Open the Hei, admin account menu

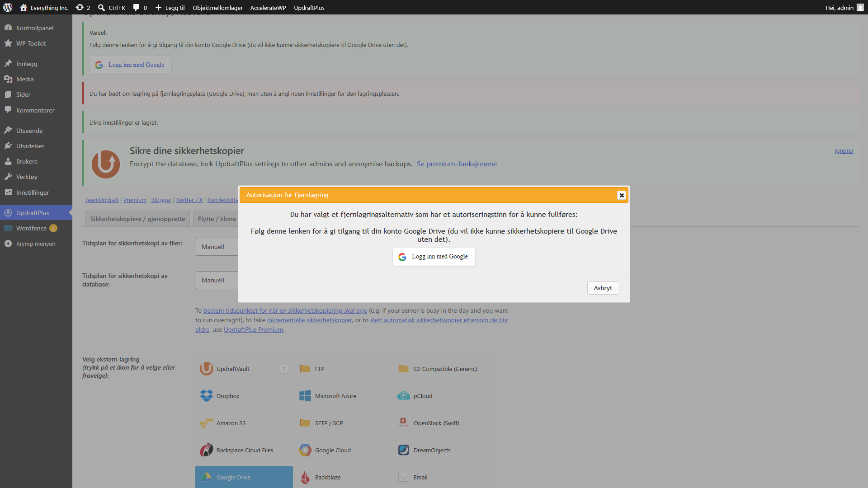coord(844,7)
